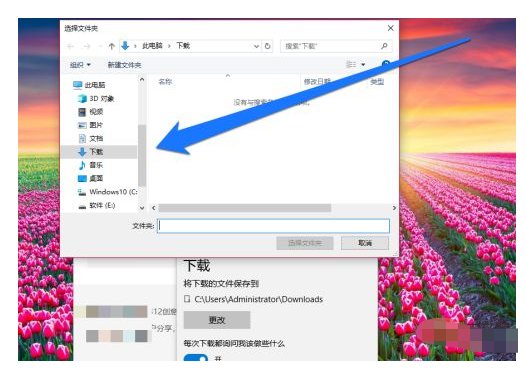Select the 3D 对象 folder icon
526x369 pixels.
(x=82, y=99)
